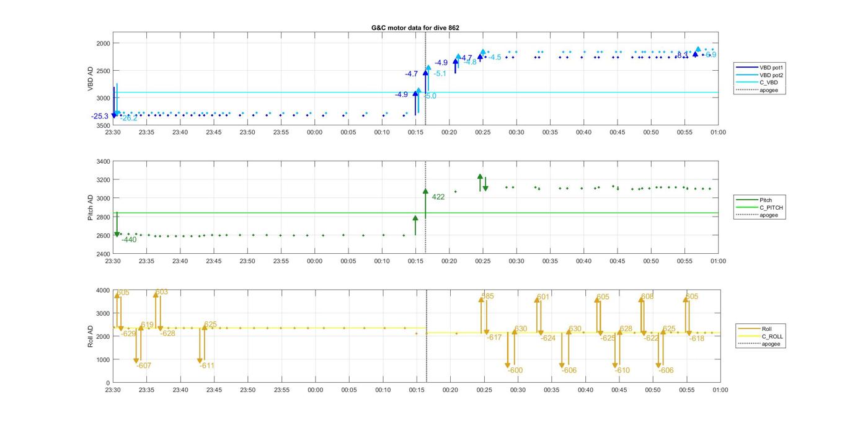
Task: Click the Pitch apogee dotted vertical line
Action: click(x=425, y=208)
